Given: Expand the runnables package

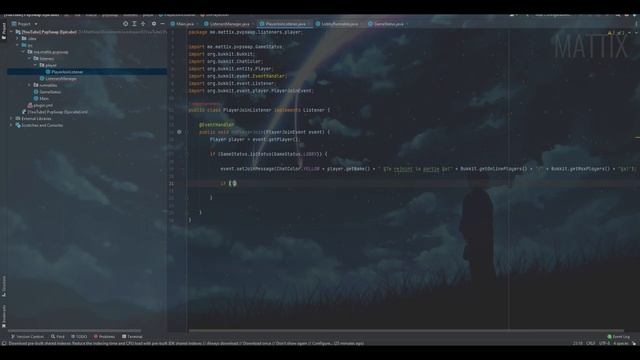Looking at the screenshot, I should [x=29, y=85].
